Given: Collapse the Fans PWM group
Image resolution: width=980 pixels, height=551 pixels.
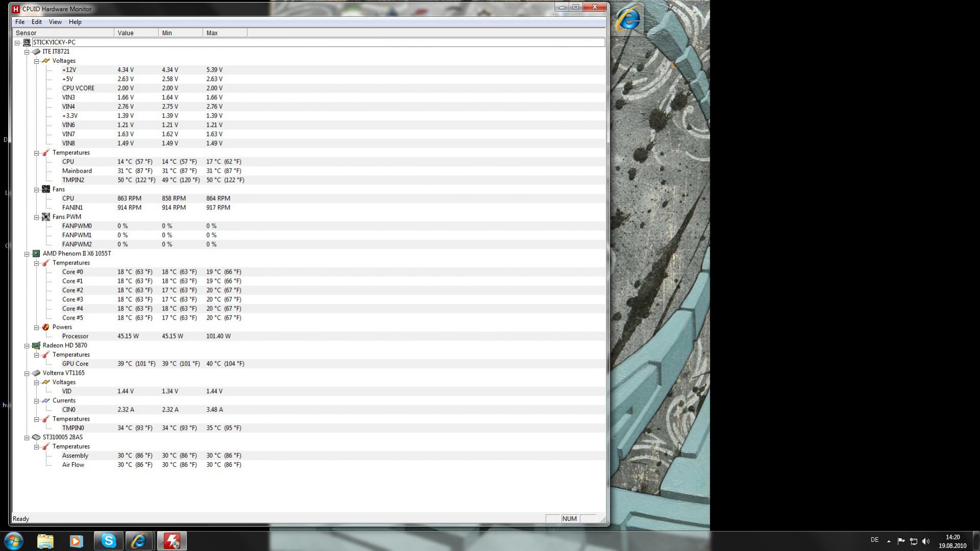Looking at the screenshot, I should pyautogui.click(x=37, y=218).
